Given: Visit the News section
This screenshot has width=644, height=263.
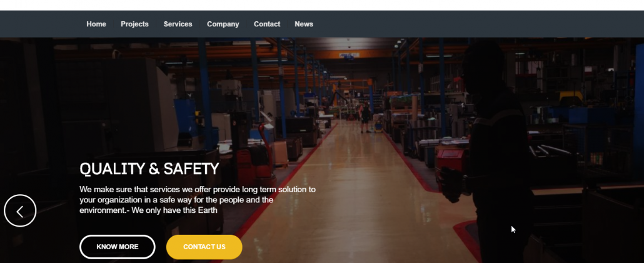Looking at the screenshot, I should pos(304,24).
